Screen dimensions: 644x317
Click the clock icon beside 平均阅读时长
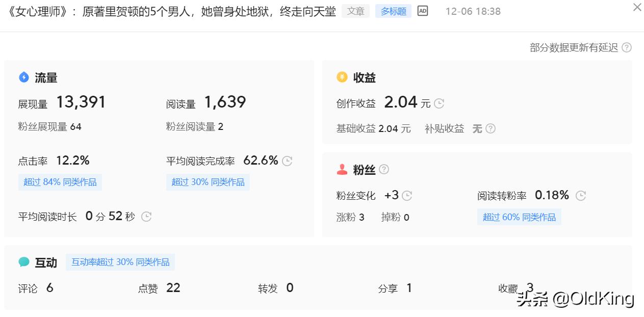coord(146,216)
